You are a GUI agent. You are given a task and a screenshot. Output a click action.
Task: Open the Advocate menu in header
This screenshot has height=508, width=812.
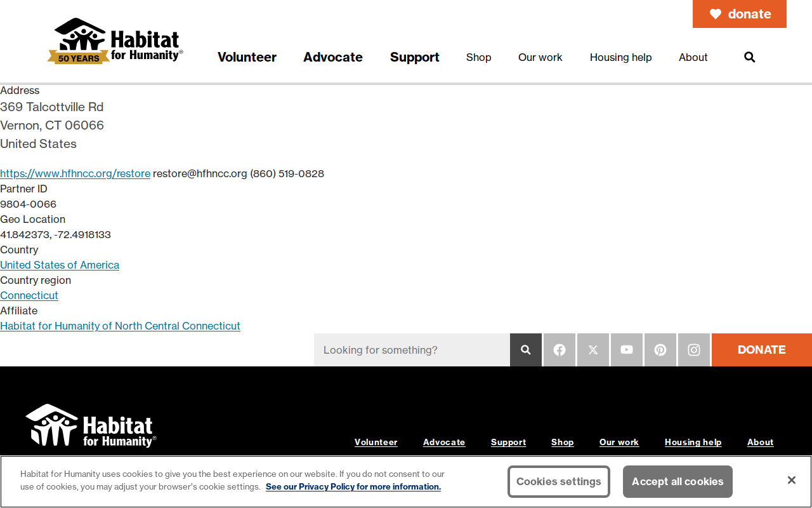pos(333,57)
